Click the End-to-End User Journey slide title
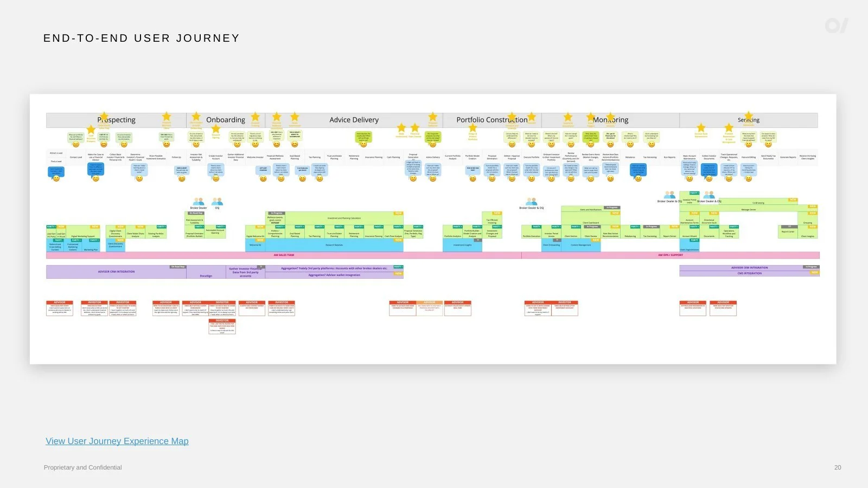Screen dimensions: 868x488 [x=142, y=38]
